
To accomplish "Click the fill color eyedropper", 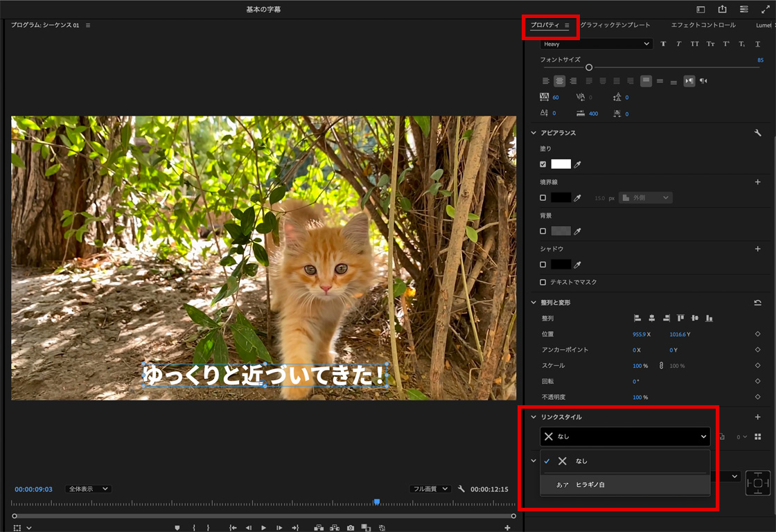I will click(x=577, y=164).
